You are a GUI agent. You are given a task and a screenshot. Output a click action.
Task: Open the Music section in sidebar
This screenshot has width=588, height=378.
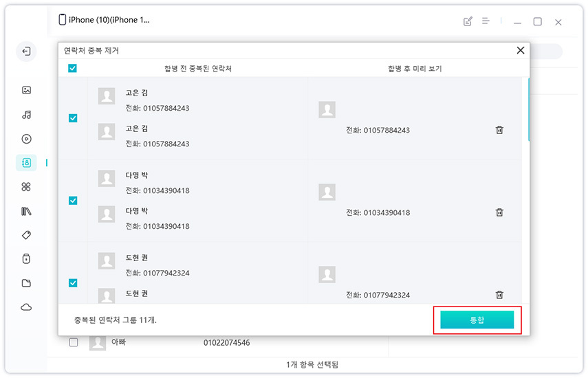26,115
